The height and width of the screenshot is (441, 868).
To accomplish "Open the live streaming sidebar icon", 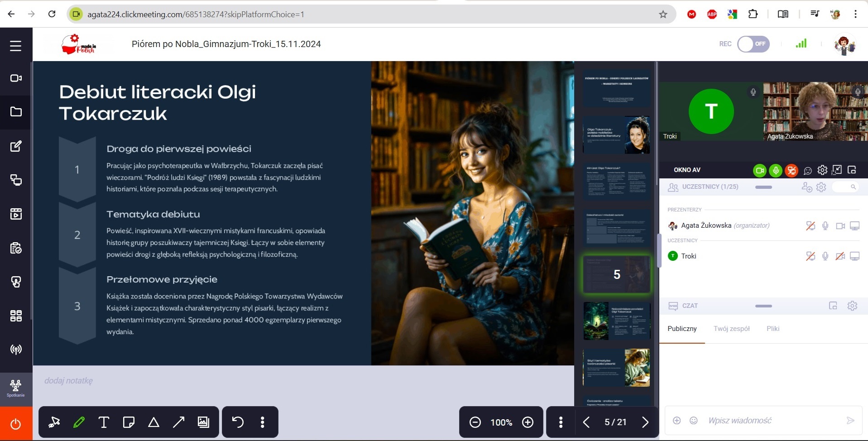I will pyautogui.click(x=16, y=350).
